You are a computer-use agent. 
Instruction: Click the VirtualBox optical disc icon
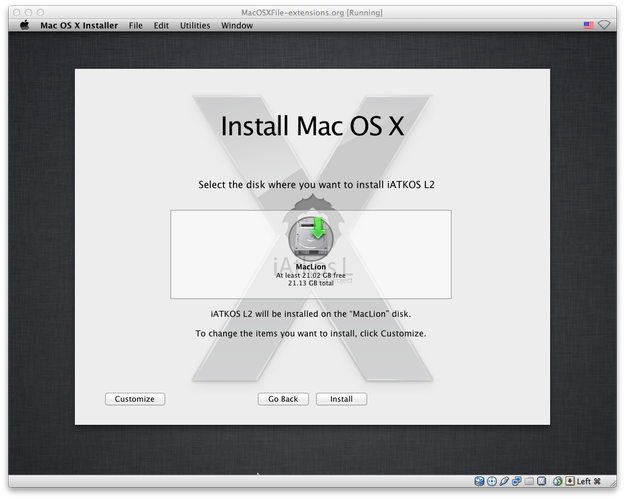pyautogui.click(x=492, y=481)
